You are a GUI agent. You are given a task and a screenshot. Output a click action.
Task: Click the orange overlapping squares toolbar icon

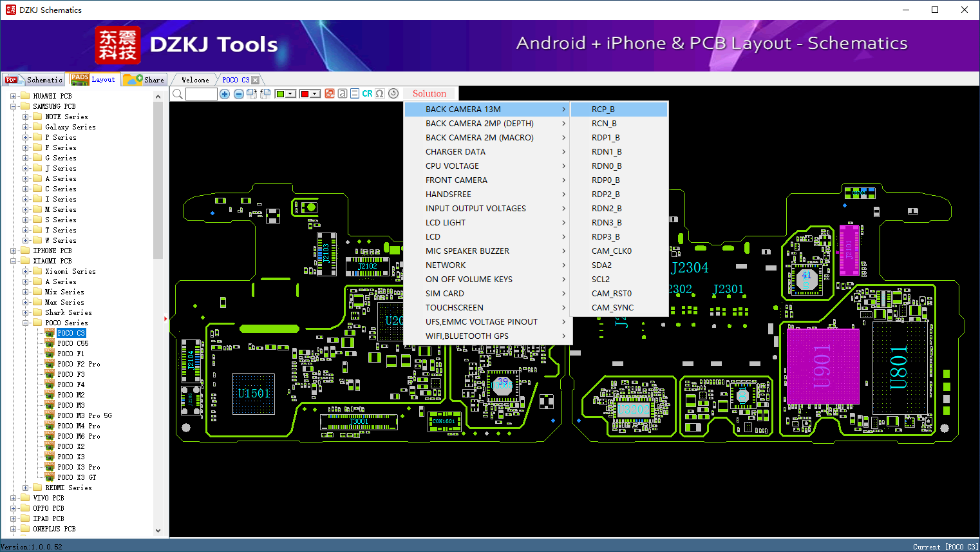point(330,93)
